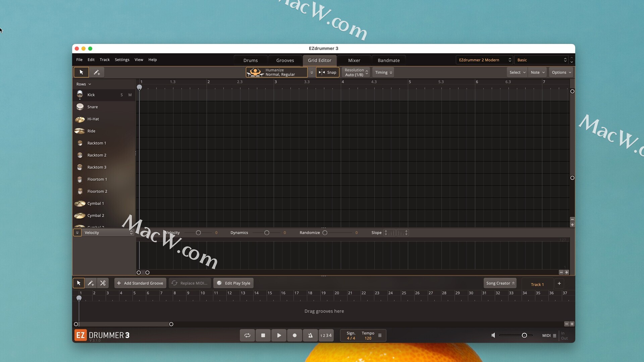Image resolution: width=644 pixels, height=362 pixels.
Task: Select the song track arrow tool
Action: 79,283
